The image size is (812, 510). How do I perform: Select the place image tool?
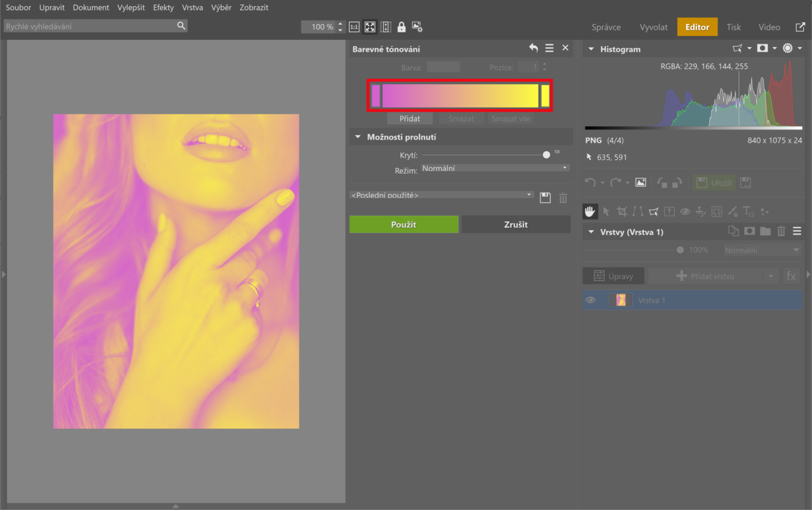tap(669, 211)
